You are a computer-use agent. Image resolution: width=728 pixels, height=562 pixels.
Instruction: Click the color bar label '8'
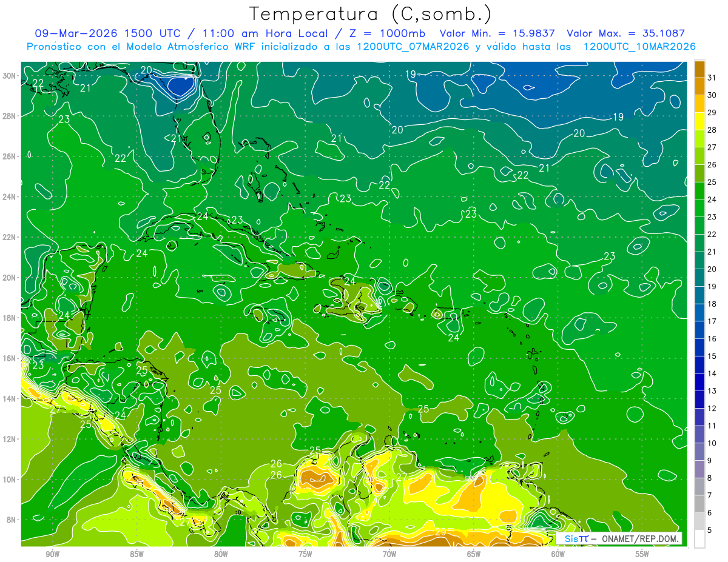[710, 478]
